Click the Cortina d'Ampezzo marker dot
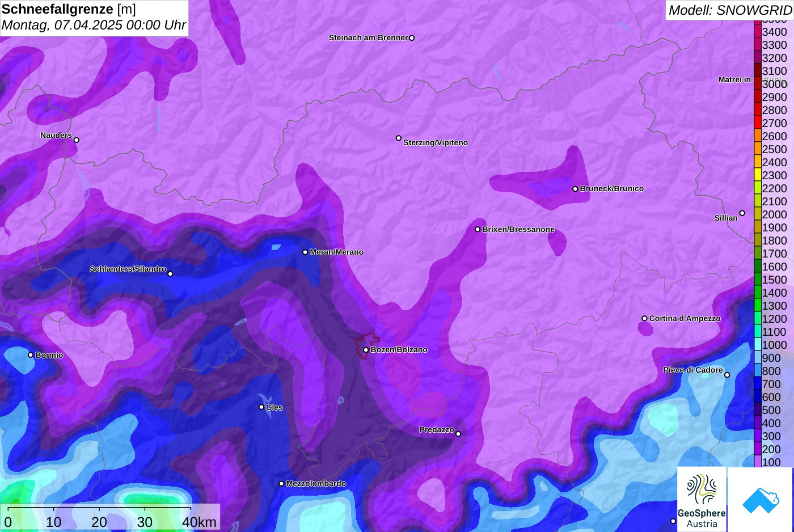 644,318
